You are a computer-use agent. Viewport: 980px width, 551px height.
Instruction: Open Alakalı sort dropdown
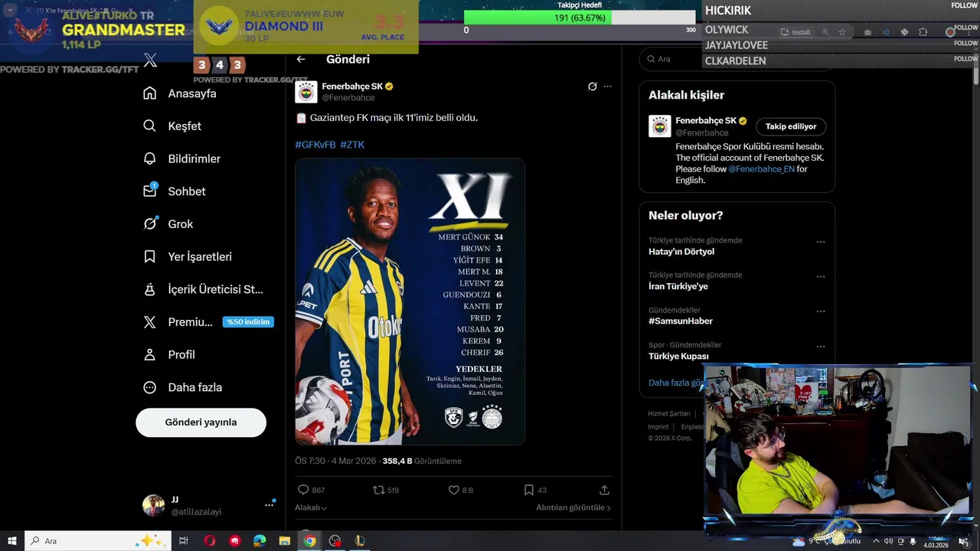(x=311, y=507)
